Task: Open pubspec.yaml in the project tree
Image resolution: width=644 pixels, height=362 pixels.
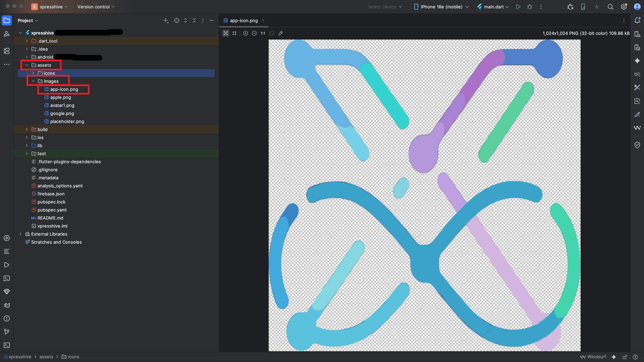Action: point(52,210)
